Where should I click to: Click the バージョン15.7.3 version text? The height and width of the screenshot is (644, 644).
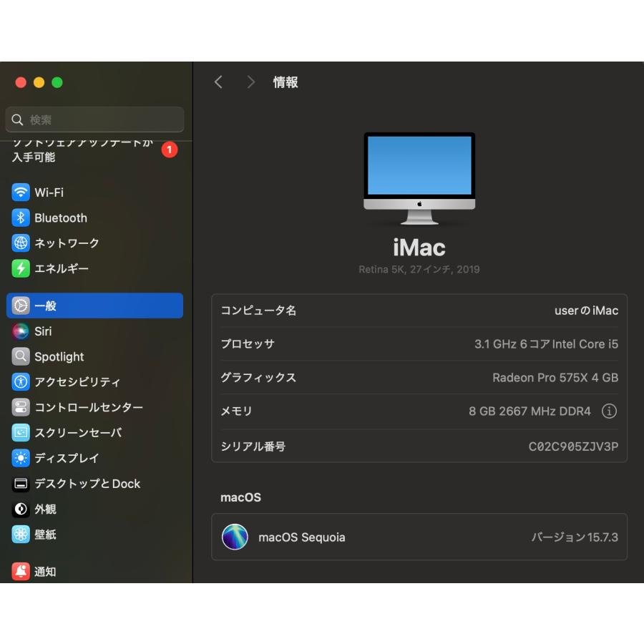coord(575,537)
